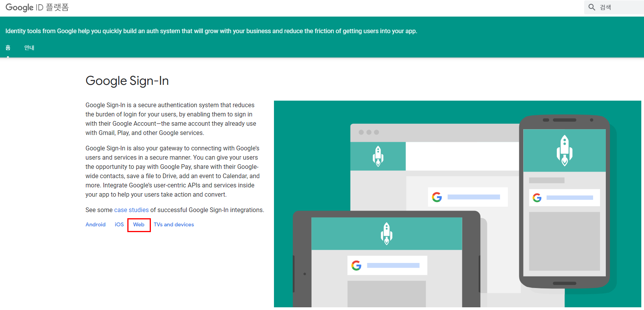Click the Google ID 플랫폼 logo
644x310 pixels.
(x=37, y=7)
